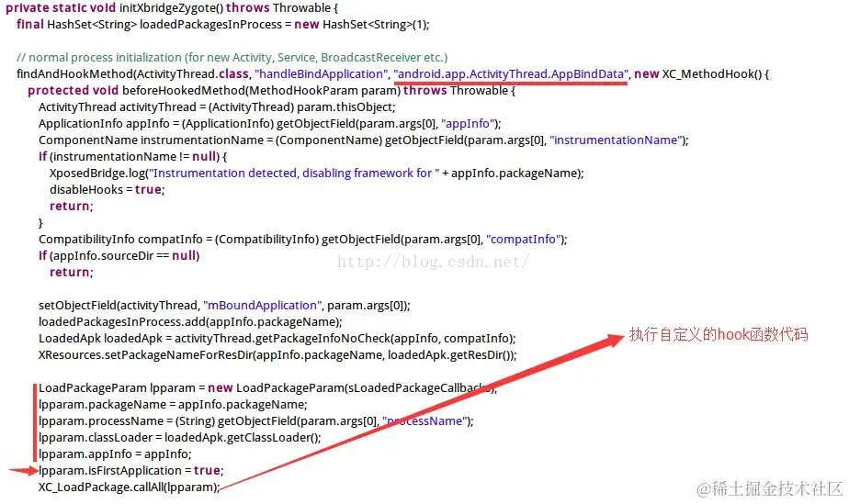The image size is (849, 504).
Task: Click the 'return;' below the sourceDir null check
Action: (x=71, y=273)
